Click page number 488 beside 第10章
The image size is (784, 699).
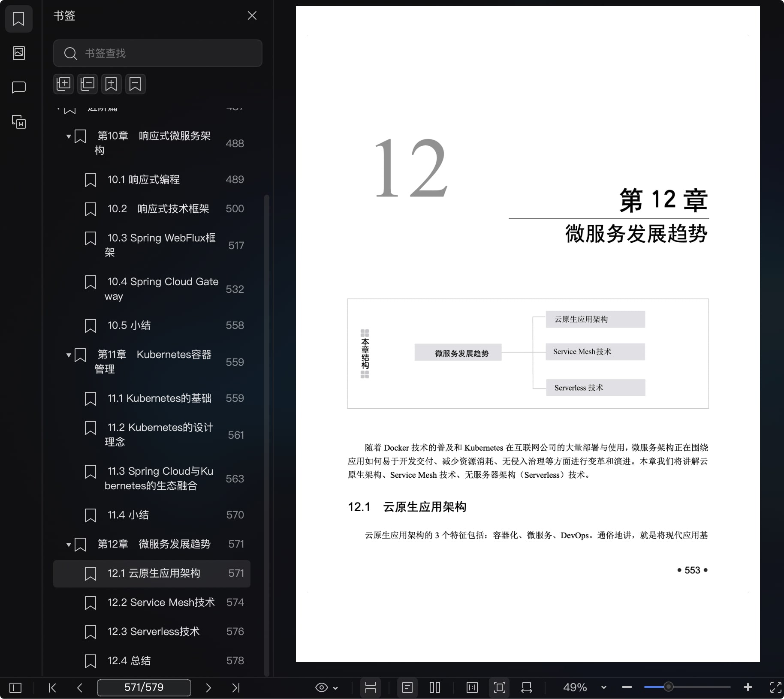coord(235,143)
